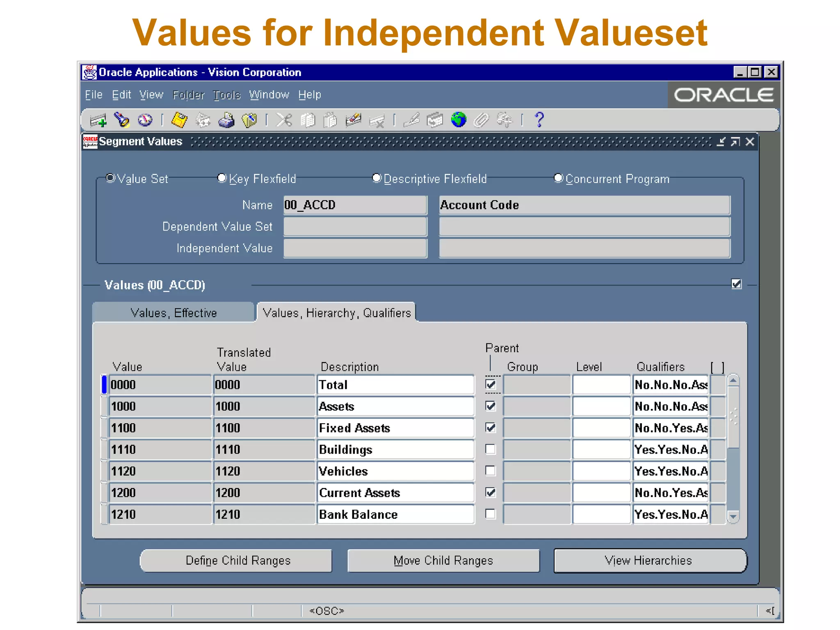This screenshot has width=840, height=630.
Task: Uncheck Parent checkbox for Total row
Action: click(x=491, y=384)
